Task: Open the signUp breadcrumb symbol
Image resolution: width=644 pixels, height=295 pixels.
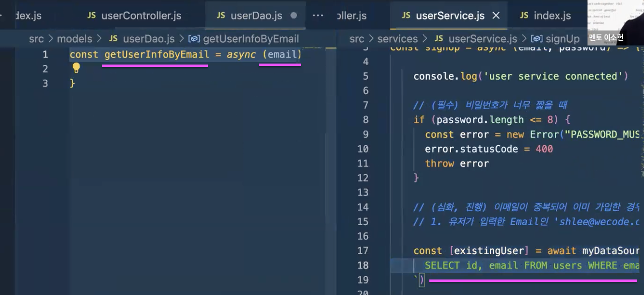Action: point(563,39)
